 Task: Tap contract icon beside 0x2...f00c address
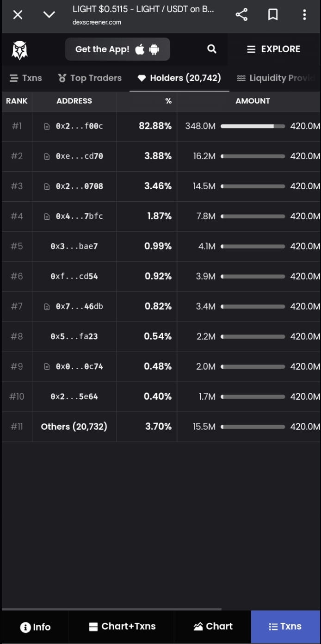click(x=47, y=126)
